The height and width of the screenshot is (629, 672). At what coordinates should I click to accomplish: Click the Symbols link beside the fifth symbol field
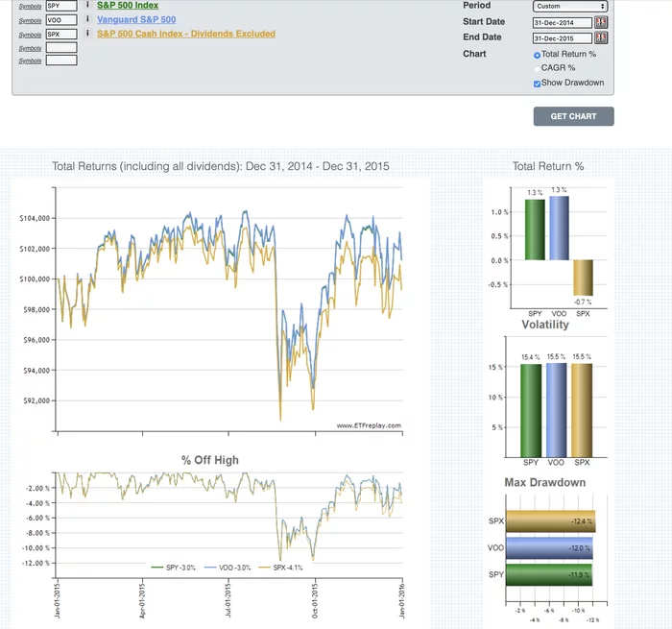point(30,60)
